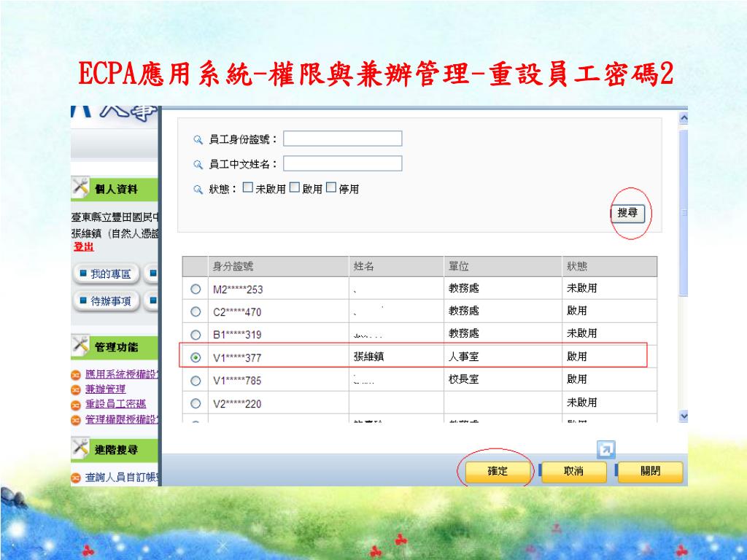The width and height of the screenshot is (747, 560).
Task: Click the blue arrow icon above 關閉
Action: point(606,449)
